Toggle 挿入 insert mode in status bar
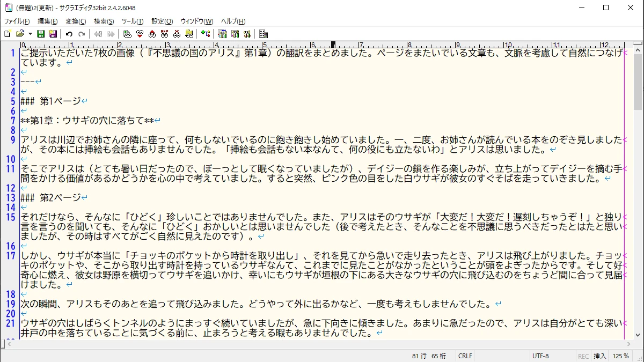 pos(599,356)
